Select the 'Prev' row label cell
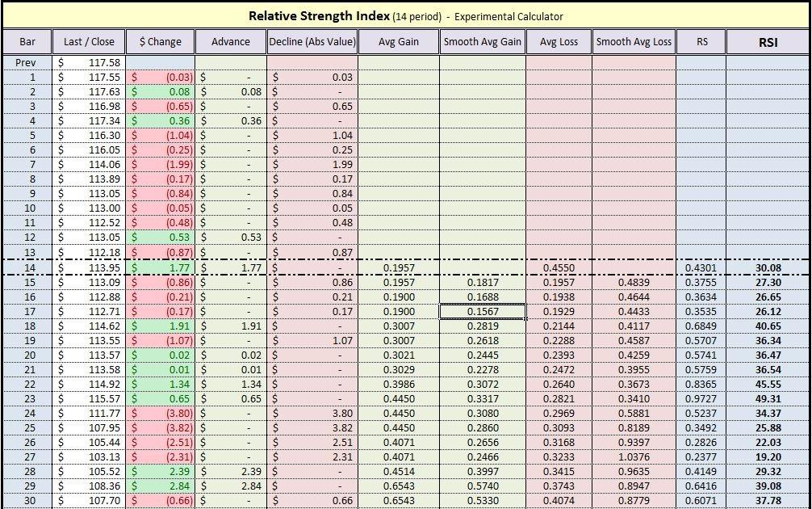Screen dimensions: 812x509 (27, 63)
